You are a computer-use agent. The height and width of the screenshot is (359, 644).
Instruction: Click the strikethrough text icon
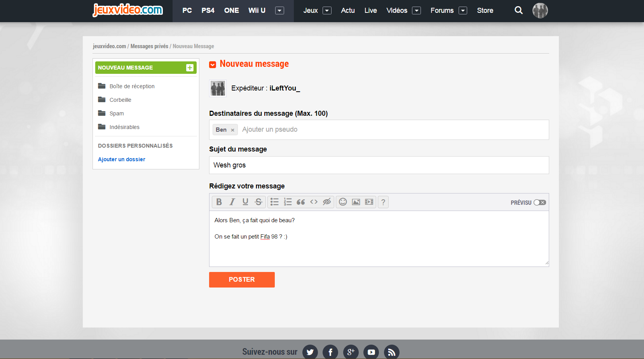click(258, 202)
